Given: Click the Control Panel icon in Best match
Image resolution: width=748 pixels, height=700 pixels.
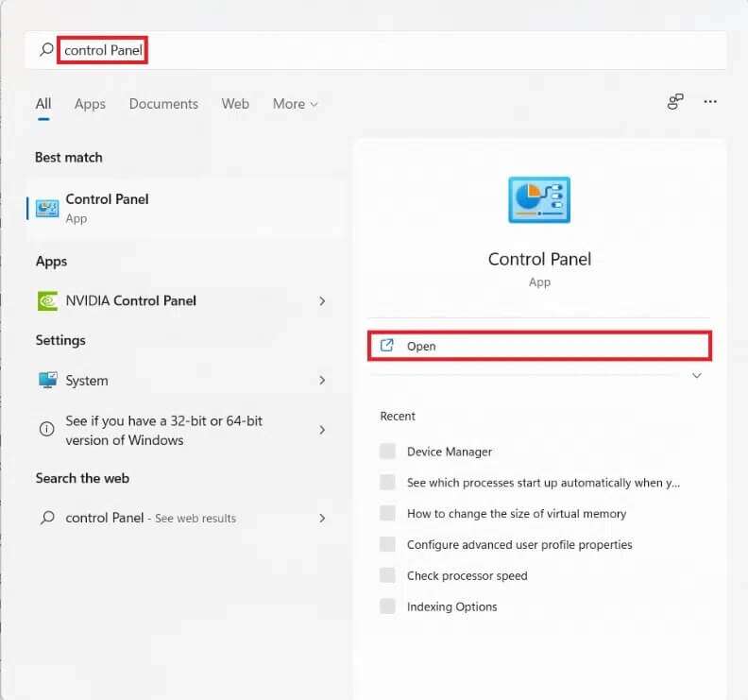Looking at the screenshot, I should 47,209.
